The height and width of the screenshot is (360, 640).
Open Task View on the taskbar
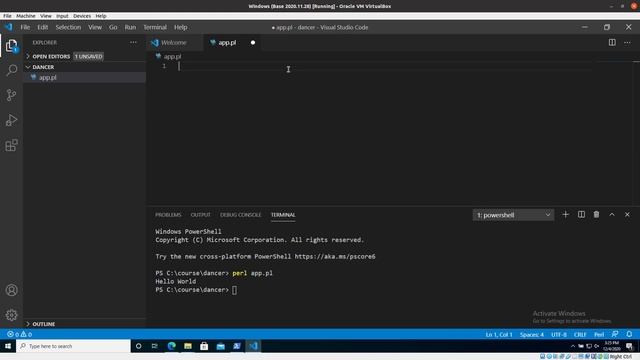click(155, 346)
